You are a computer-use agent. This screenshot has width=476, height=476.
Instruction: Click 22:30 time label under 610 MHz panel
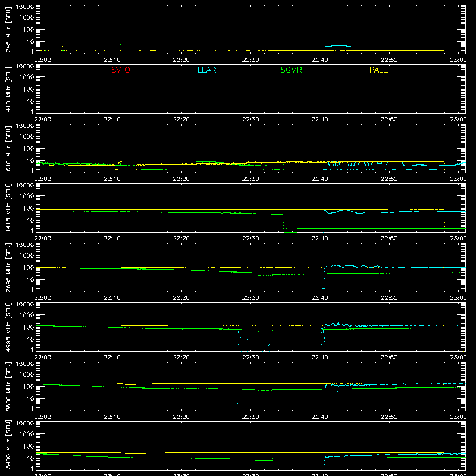coord(250,179)
